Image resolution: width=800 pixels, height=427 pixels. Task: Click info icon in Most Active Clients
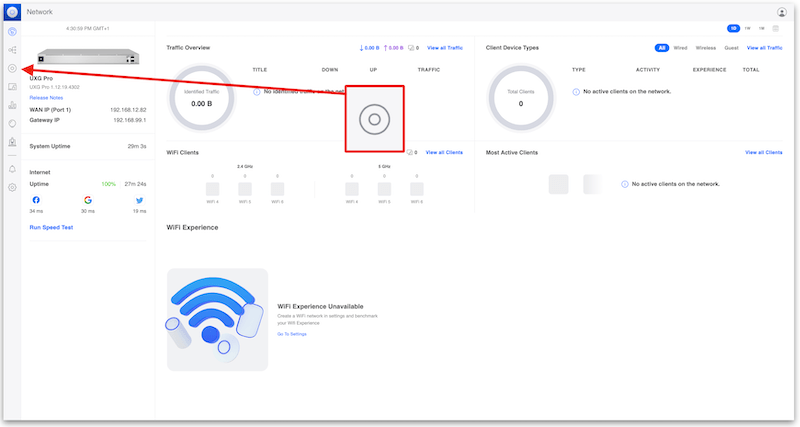(x=624, y=184)
